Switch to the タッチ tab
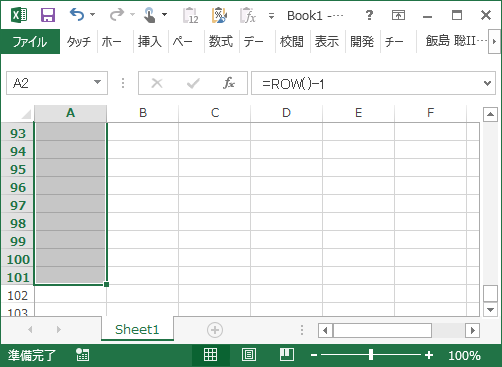502x367 pixels. click(x=79, y=42)
